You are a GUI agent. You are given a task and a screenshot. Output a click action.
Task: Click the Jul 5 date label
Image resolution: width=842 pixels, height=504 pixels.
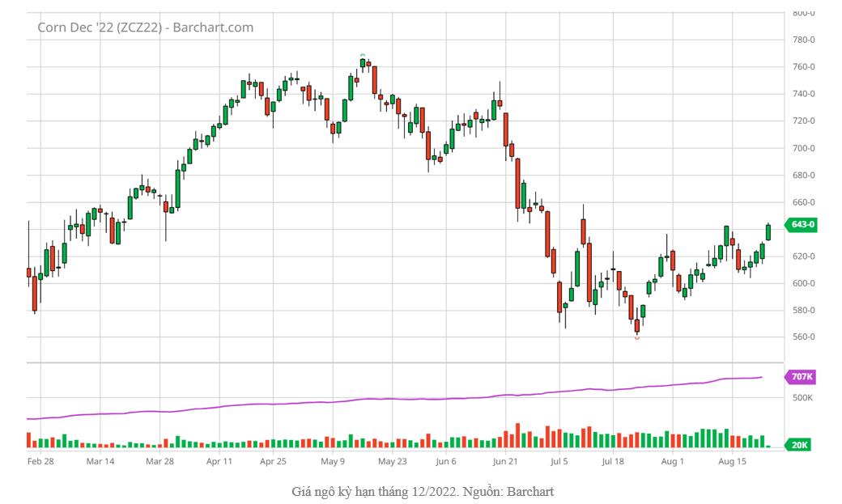tap(559, 462)
